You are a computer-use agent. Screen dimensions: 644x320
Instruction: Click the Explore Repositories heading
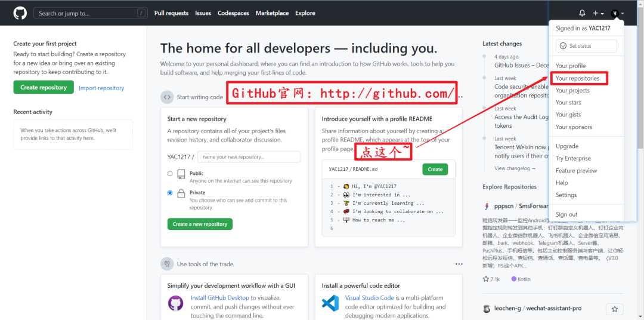click(509, 187)
